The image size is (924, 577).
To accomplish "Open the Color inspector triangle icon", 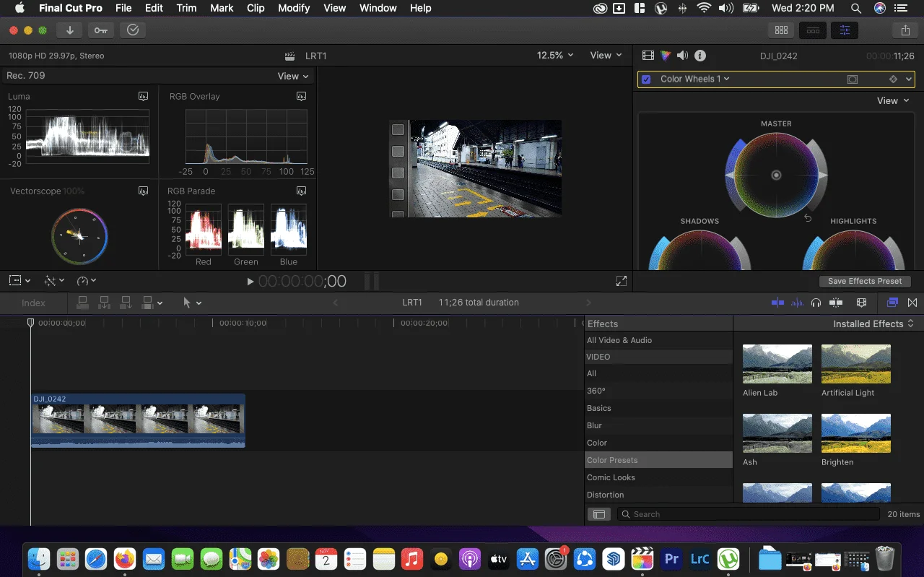I will tap(666, 56).
